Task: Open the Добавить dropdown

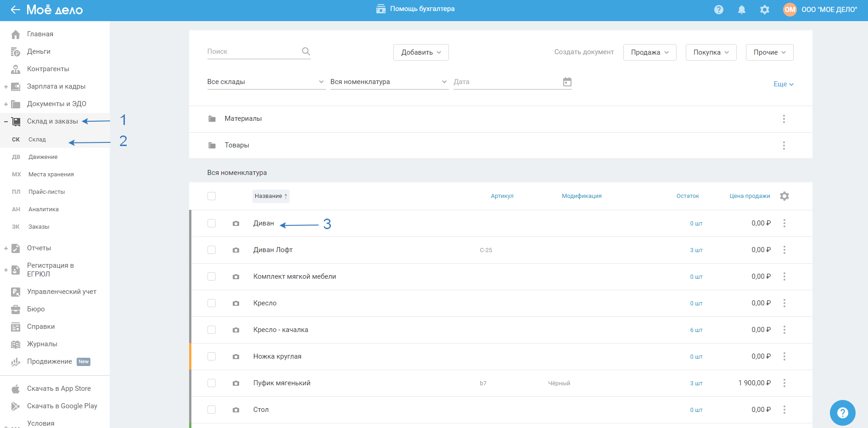Action: [420, 52]
